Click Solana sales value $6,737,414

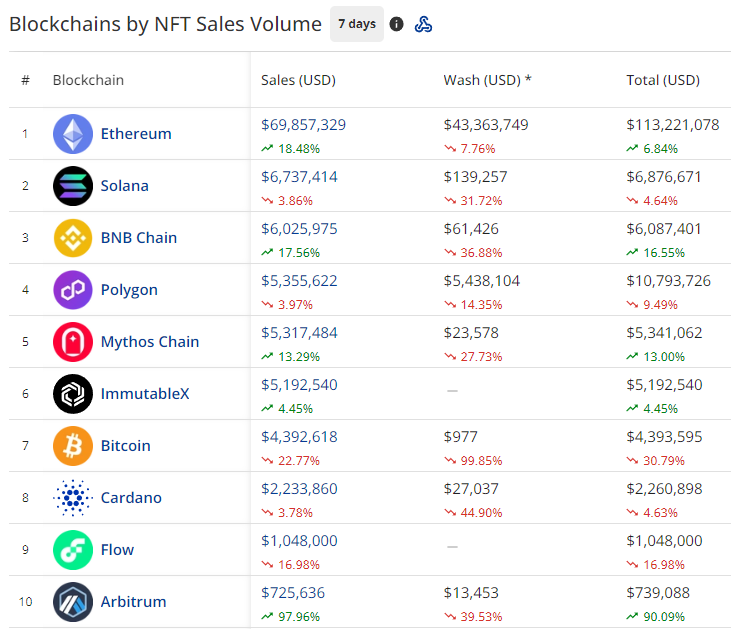(299, 177)
